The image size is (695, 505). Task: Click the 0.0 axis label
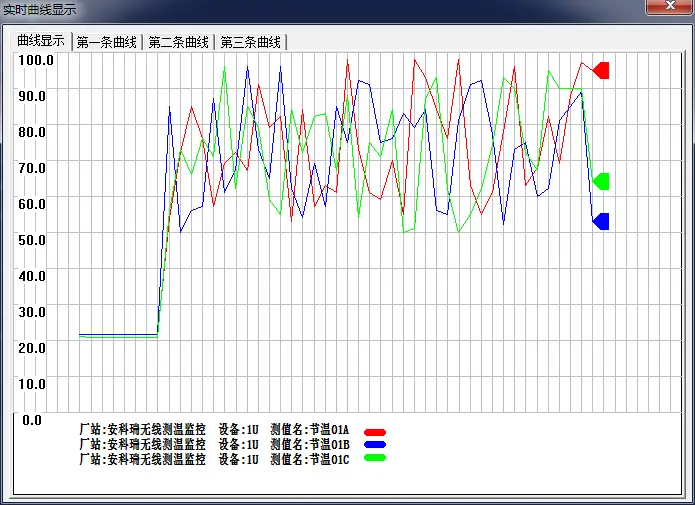click(32, 420)
